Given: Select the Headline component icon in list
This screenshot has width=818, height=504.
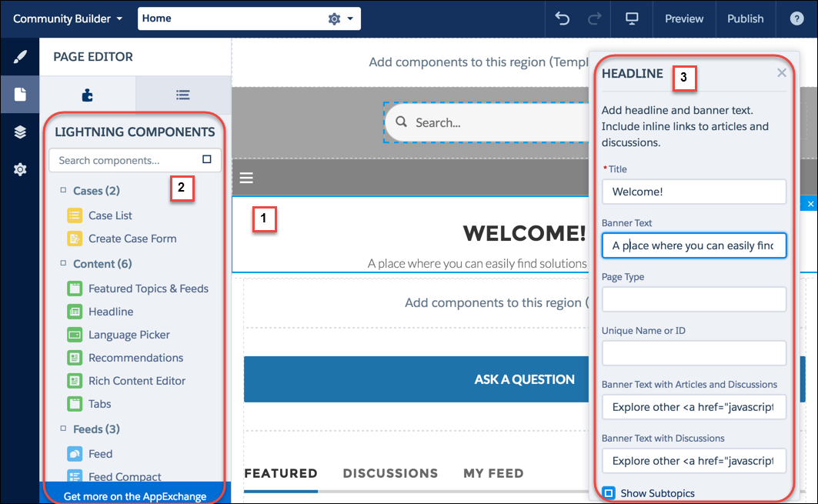Looking at the screenshot, I should point(75,312).
